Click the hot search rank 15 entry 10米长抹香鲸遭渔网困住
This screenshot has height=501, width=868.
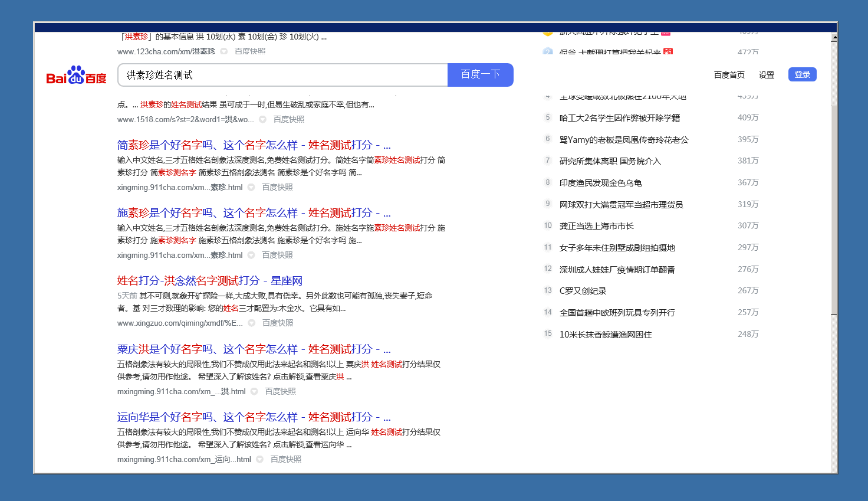click(605, 335)
